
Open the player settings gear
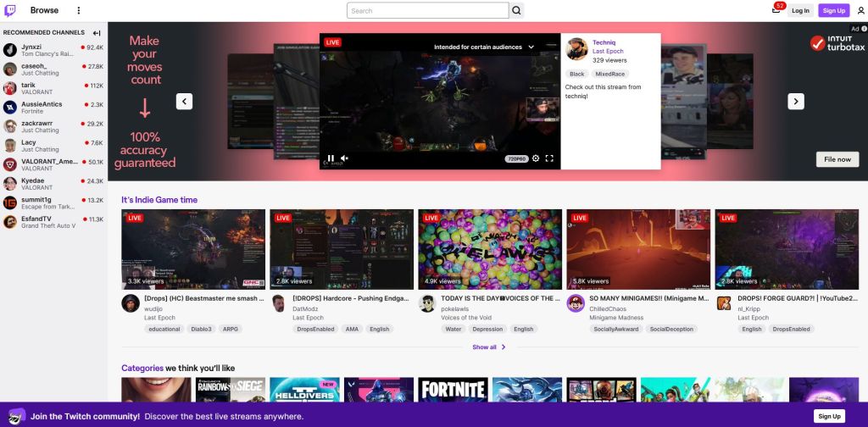535,158
